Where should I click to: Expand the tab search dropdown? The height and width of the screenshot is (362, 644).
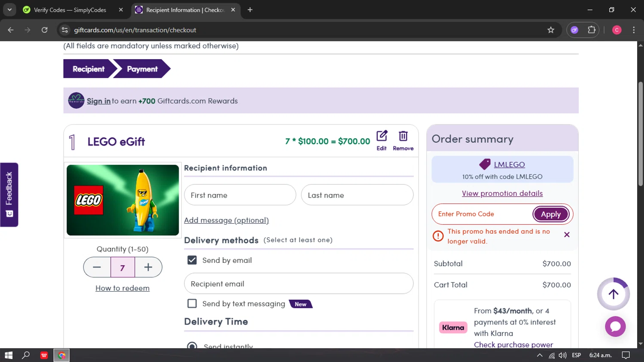click(9, 10)
